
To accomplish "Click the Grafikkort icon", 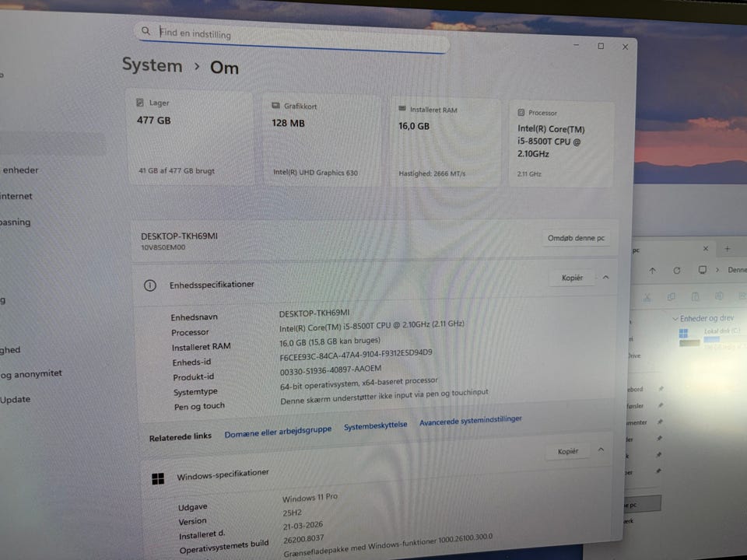I will pyautogui.click(x=275, y=105).
